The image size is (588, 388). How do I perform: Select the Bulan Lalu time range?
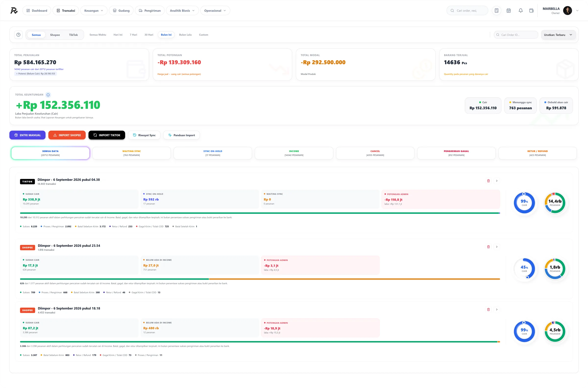(185, 35)
